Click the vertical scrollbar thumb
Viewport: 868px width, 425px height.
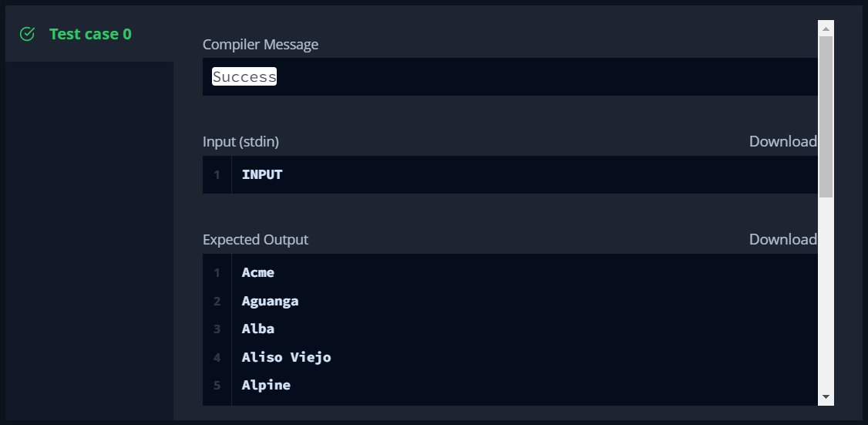[x=826, y=117]
